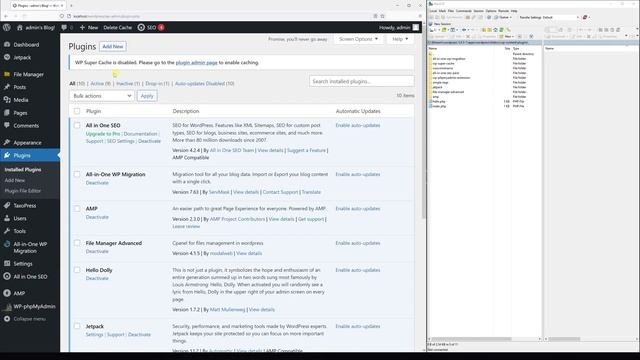Open File Manager from the sidebar
640x360 pixels.
28,74
